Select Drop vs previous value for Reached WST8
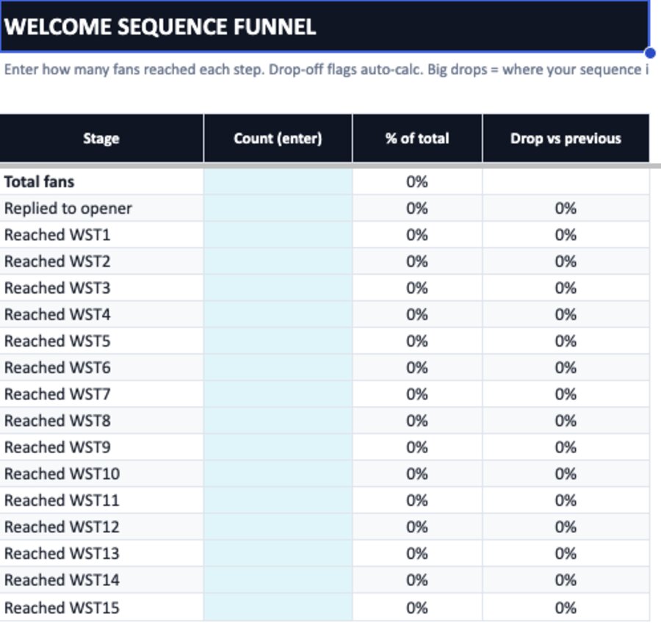The height and width of the screenshot is (644, 661). click(x=566, y=421)
